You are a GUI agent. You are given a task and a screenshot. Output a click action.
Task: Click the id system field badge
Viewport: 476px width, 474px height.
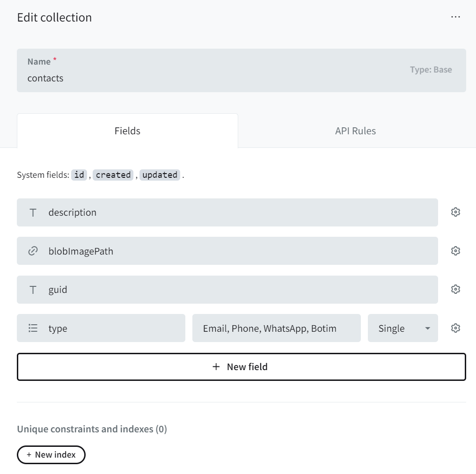(79, 175)
